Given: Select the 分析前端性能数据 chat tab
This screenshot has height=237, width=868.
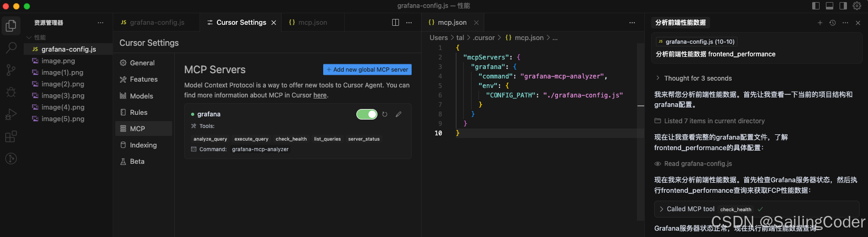Looking at the screenshot, I should tap(681, 23).
